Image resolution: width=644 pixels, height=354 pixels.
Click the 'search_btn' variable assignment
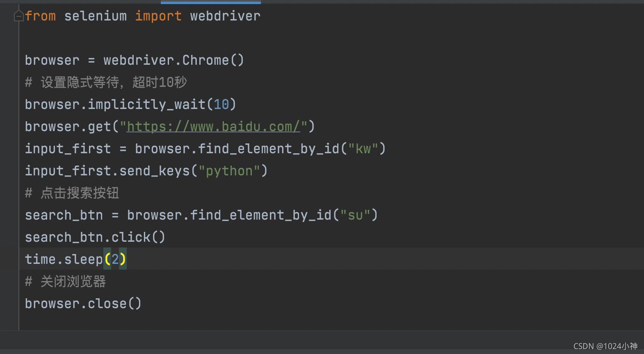point(64,215)
